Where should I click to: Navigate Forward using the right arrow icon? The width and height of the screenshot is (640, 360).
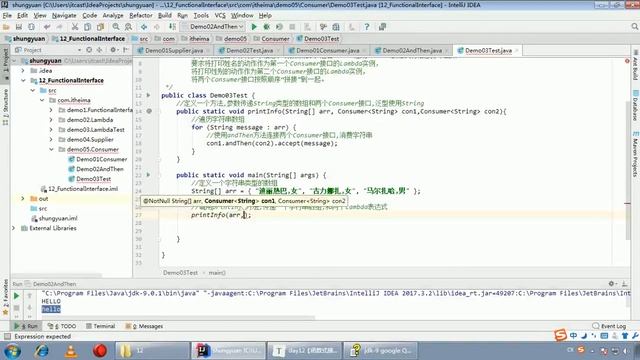[x=157, y=27]
